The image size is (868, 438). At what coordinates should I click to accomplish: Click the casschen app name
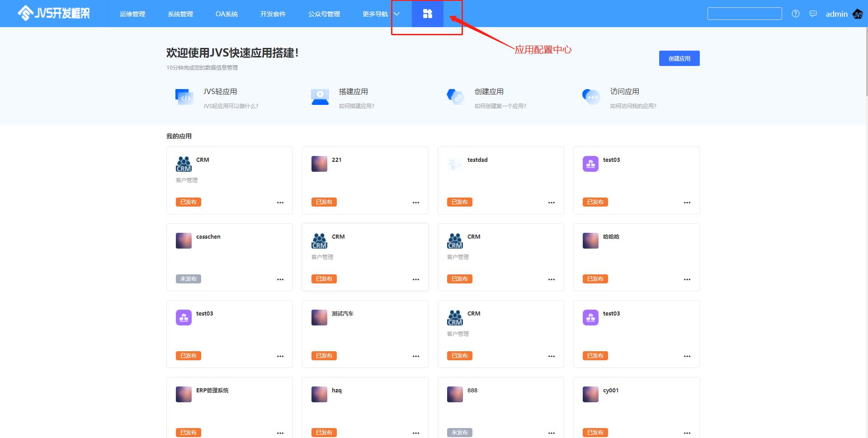(x=208, y=237)
